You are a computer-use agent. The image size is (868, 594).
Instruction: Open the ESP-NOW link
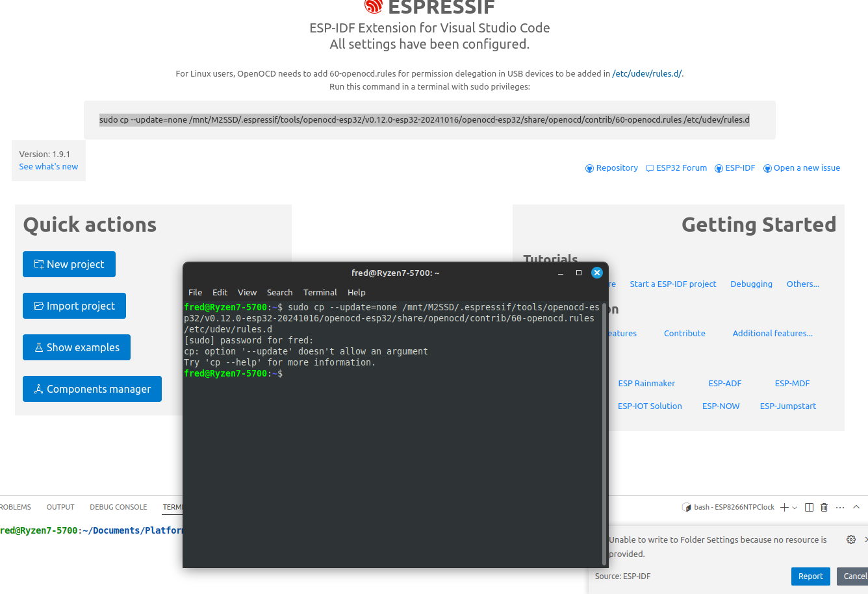pyautogui.click(x=721, y=406)
